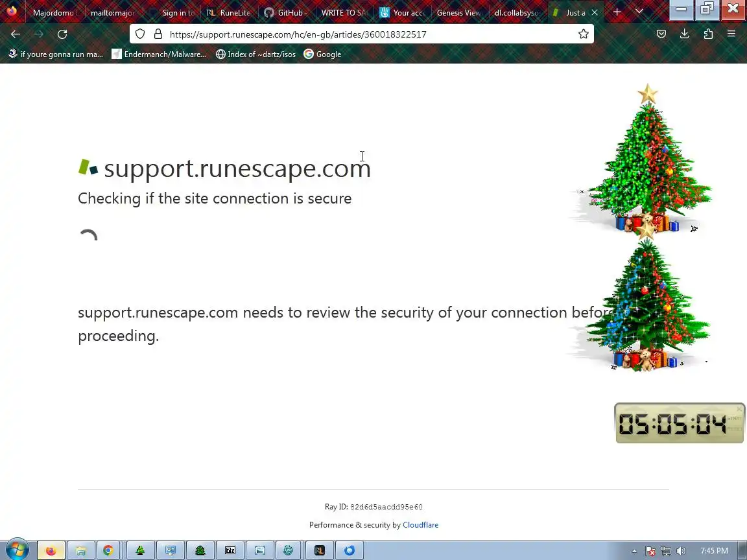Bookmark this page with the star icon

[583, 34]
